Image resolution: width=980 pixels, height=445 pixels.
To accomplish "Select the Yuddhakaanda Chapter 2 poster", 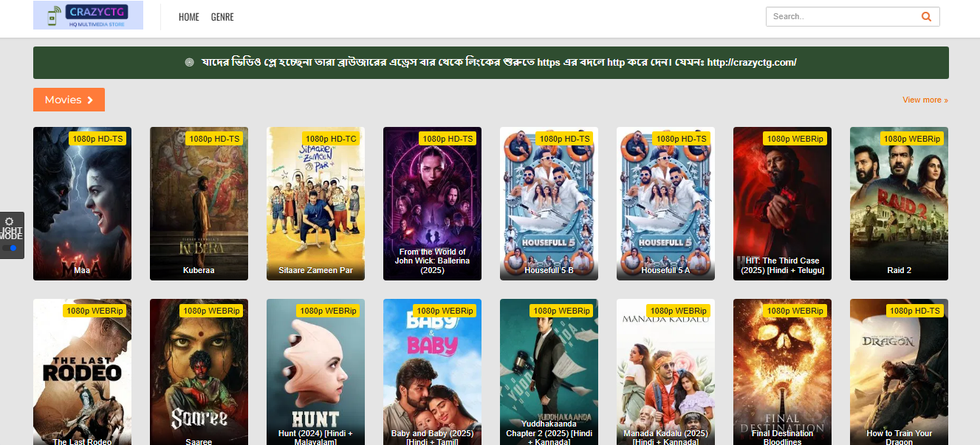I will coord(549,372).
